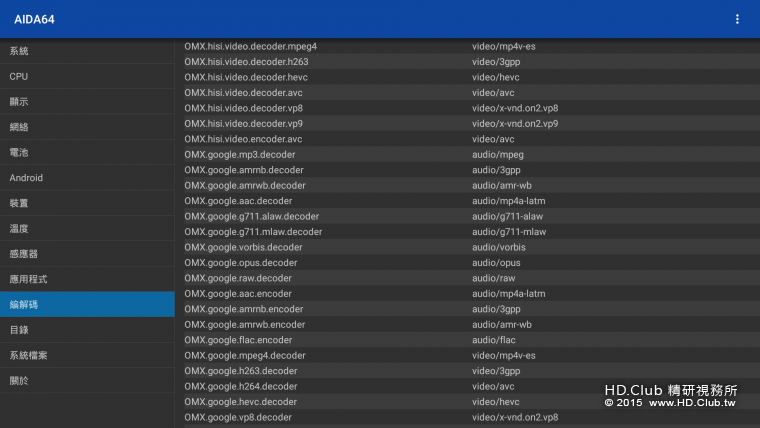Select OMX.hisi.video.decoder.vp9 row

(472, 124)
